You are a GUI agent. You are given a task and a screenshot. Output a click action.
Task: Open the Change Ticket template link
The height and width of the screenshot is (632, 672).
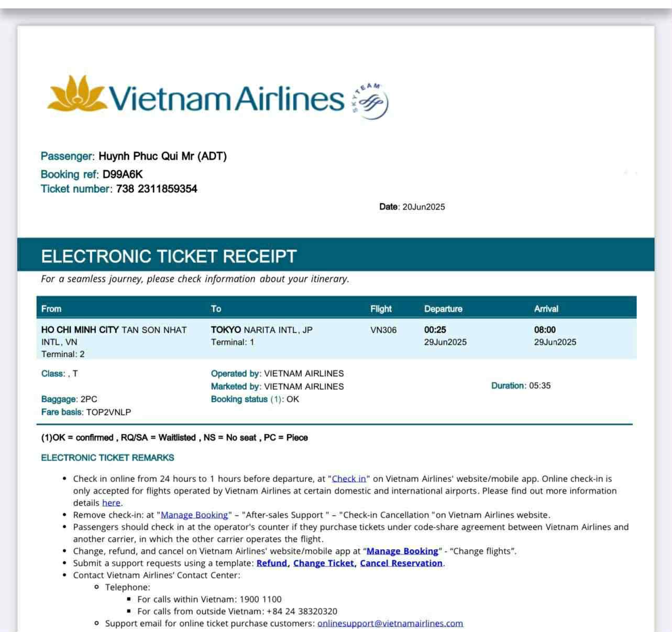324,563
